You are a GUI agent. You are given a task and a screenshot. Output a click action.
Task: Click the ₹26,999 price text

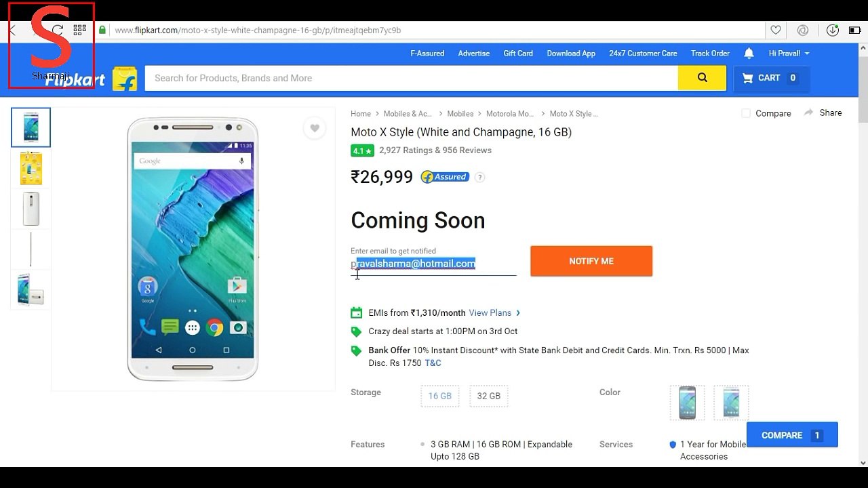pos(382,177)
